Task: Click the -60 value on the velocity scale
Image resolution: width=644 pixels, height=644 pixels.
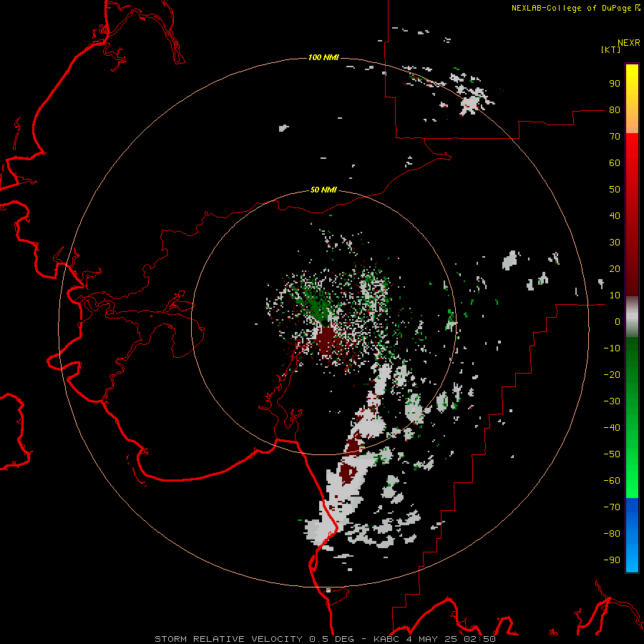Action: point(612,481)
